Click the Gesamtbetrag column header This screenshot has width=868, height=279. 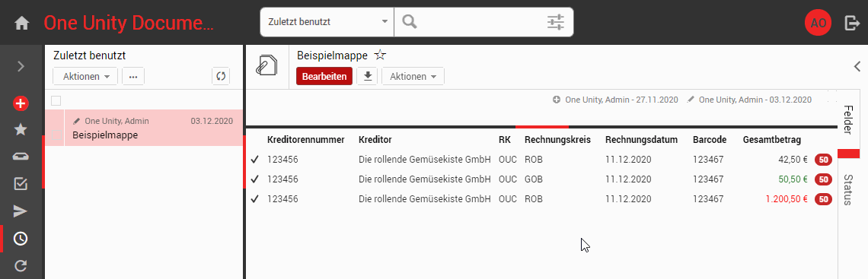pos(771,140)
